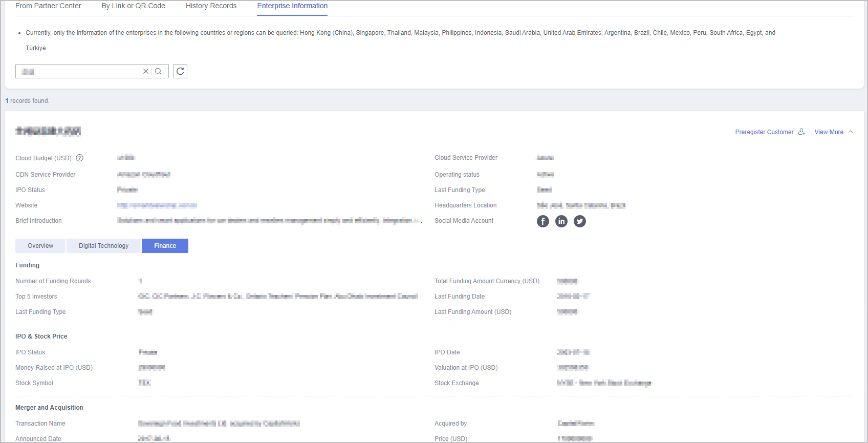Show the Overview section tab
Viewport: 868px width, 443px height.
[x=40, y=246]
